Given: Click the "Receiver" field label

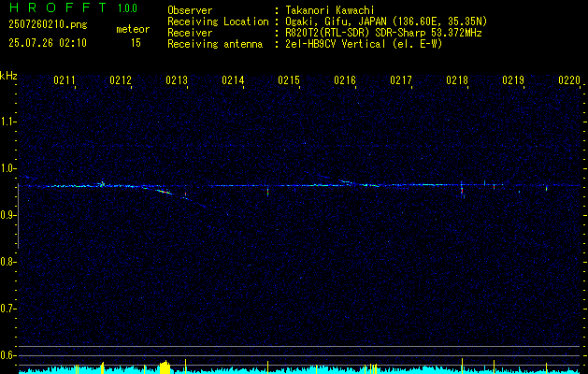Looking at the screenshot, I should click(x=190, y=33).
